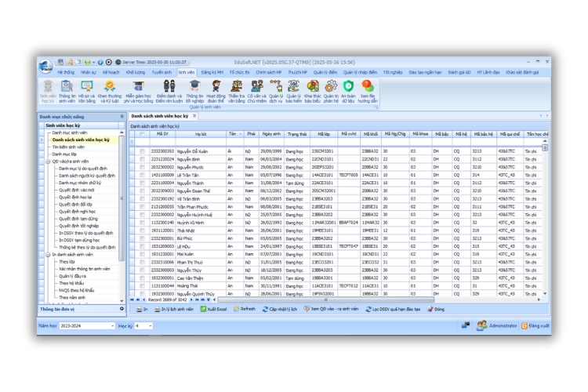
Task: Open the Quản lý điểm ribbon tab
Action: pos(325,71)
